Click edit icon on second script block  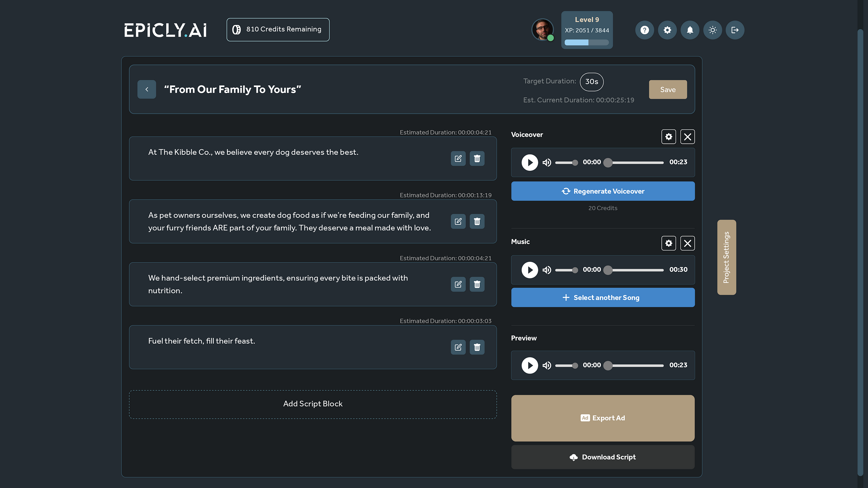[x=458, y=221]
